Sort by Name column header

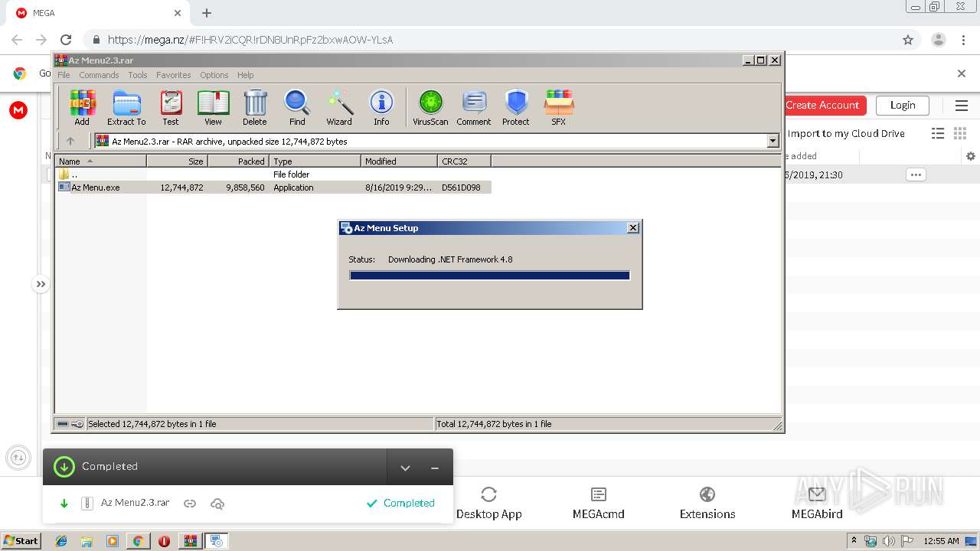click(x=101, y=161)
